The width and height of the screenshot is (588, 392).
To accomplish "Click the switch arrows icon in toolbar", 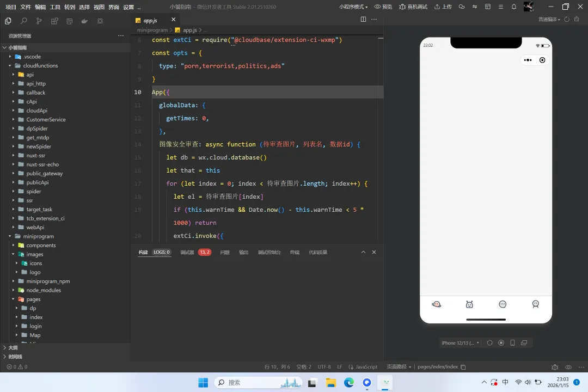I will [475, 7].
